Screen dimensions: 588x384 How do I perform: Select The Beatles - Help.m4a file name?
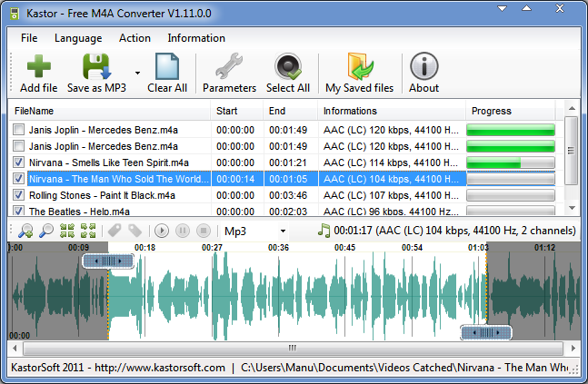tap(79, 212)
